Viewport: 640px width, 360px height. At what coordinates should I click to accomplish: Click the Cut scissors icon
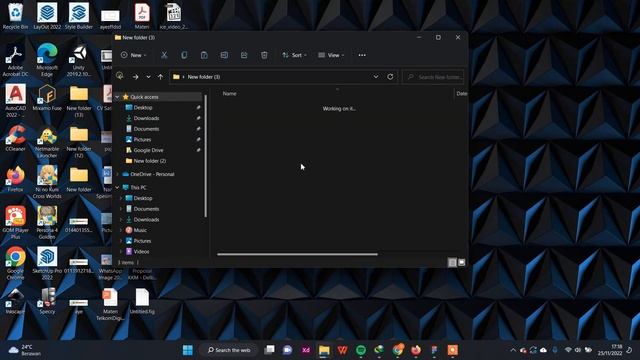click(x=164, y=55)
